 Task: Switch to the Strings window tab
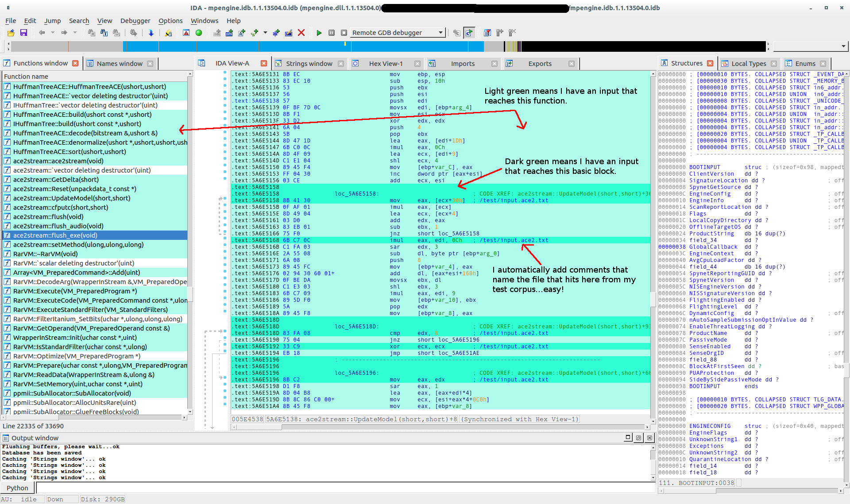point(309,64)
